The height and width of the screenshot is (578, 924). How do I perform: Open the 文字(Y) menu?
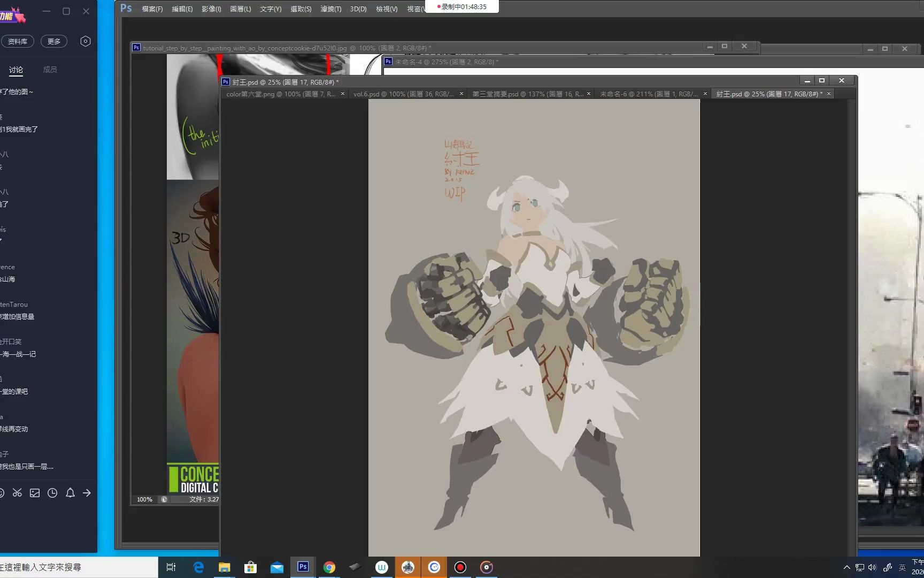pyautogui.click(x=271, y=9)
